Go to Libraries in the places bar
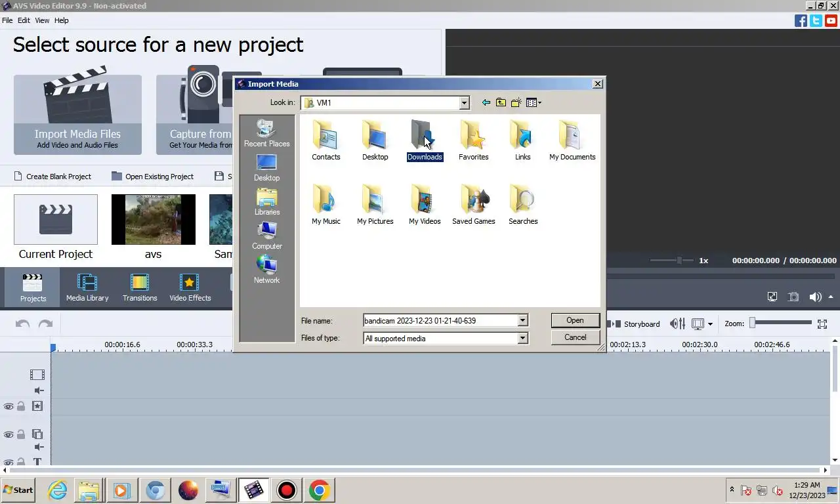 tap(267, 202)
